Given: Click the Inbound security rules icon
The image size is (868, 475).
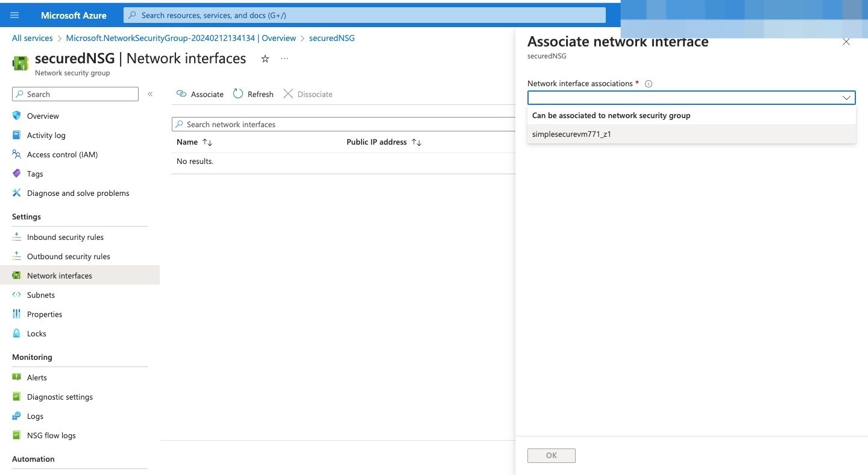Looking at the screenshot, I should click(x=17, y=237).
